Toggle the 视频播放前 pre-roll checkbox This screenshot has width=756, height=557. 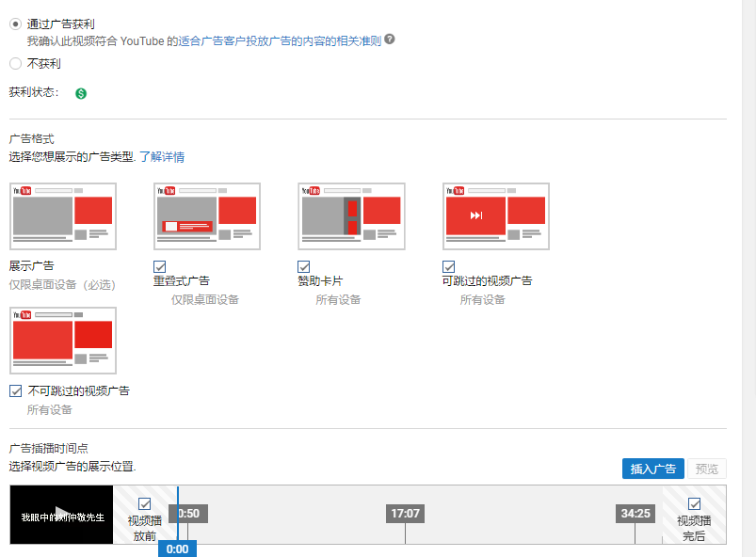[145, 503]
